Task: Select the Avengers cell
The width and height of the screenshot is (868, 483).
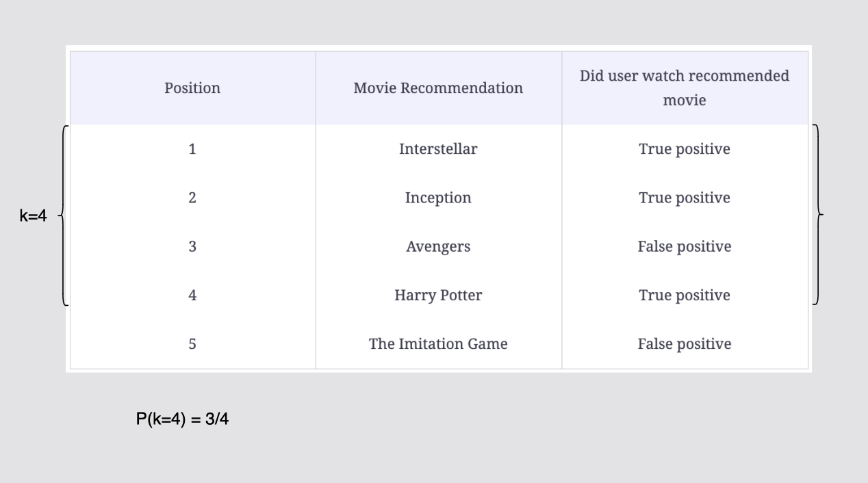Action: coord(438,246)
